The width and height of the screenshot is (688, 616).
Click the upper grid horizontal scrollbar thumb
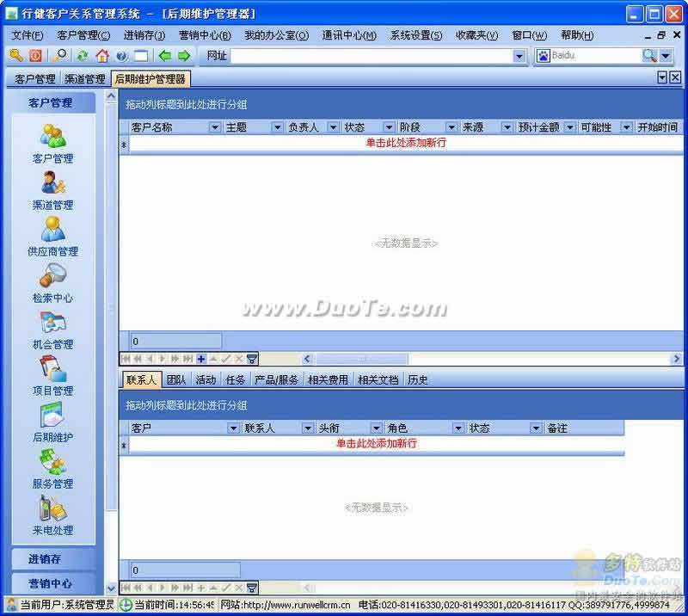click(x=361, y=359)
